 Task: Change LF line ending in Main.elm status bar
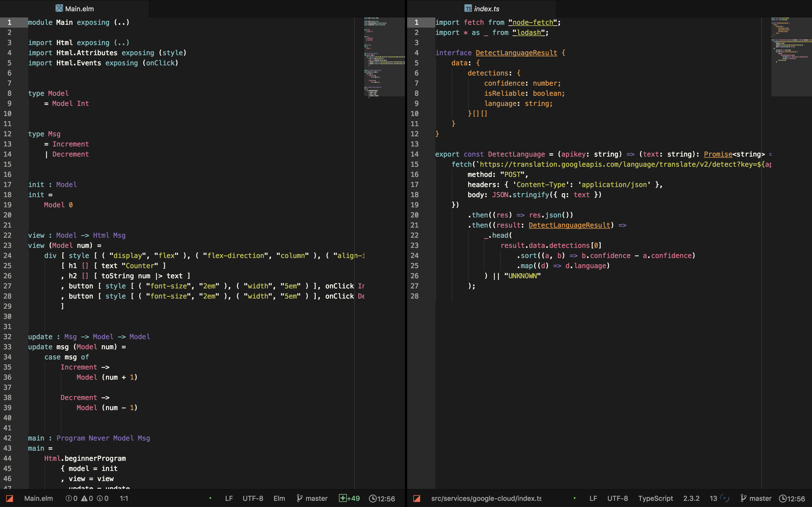pyautogui.click(x=229, y=498)
